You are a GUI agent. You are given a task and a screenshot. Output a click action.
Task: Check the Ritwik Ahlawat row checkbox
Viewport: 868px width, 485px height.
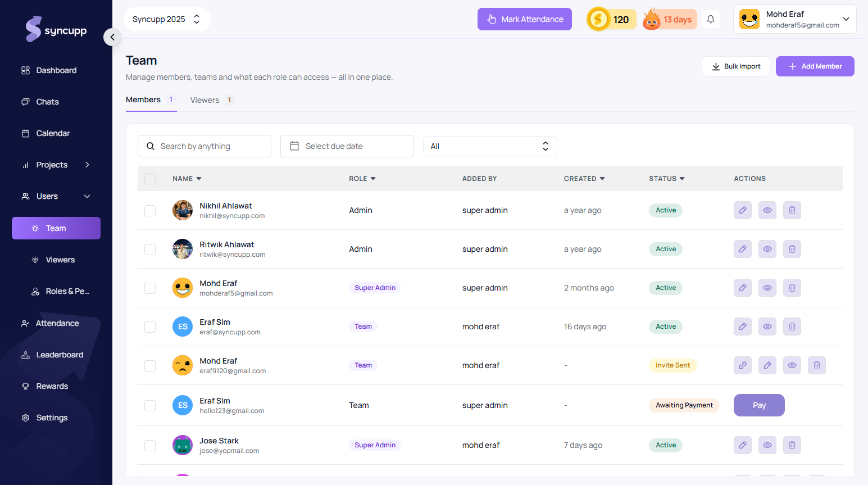pyautogui.click(x=150, y=250)
